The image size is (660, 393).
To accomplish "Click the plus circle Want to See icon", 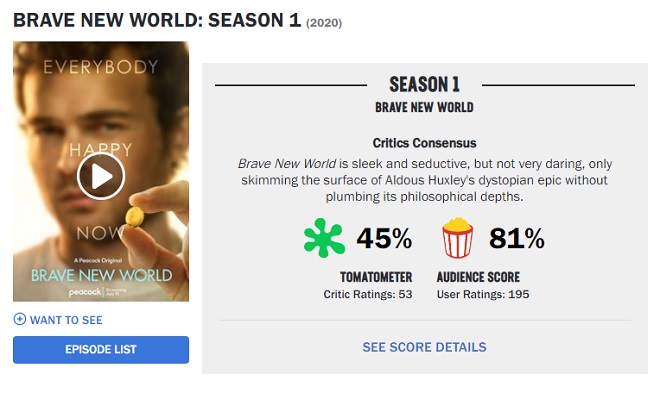I will point(19,319).
